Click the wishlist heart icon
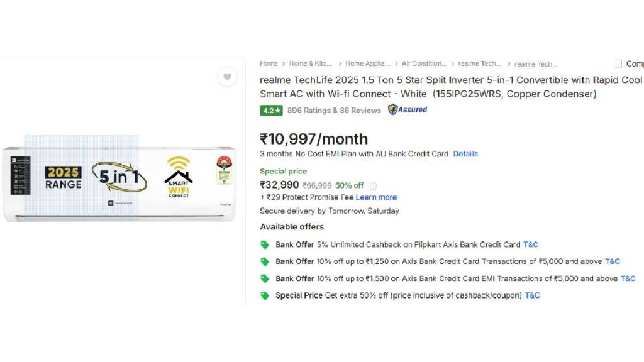This screenshot has width=644, height=362. coord(227,77)
